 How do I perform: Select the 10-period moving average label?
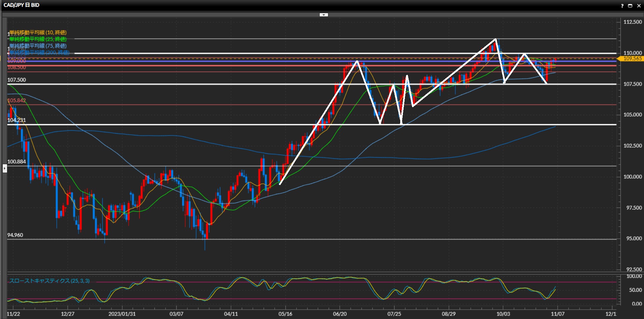point(38,33)
